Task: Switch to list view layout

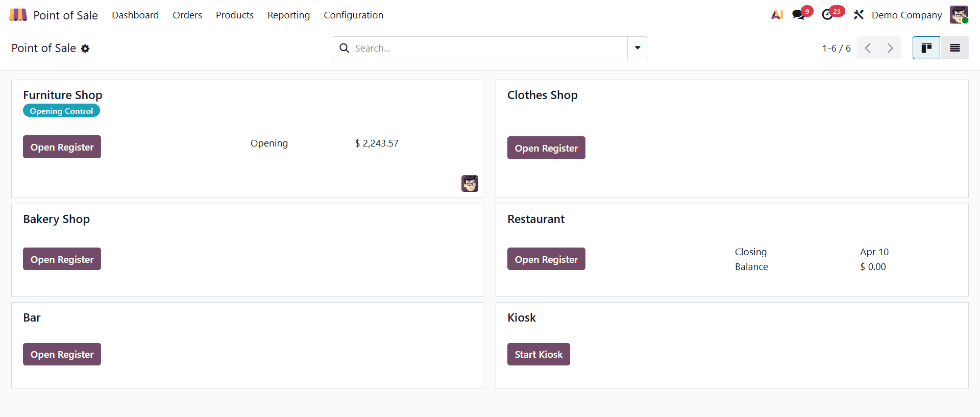Action: click(954, 47)
